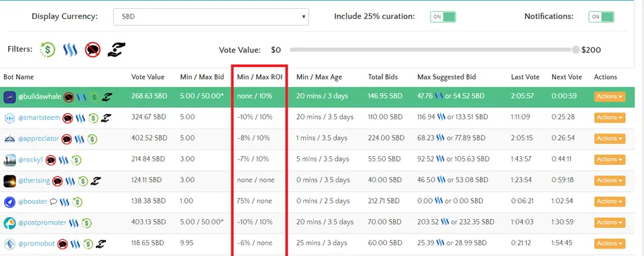
Task: Open the @rocky1 bot link
Action: (30, 159)
